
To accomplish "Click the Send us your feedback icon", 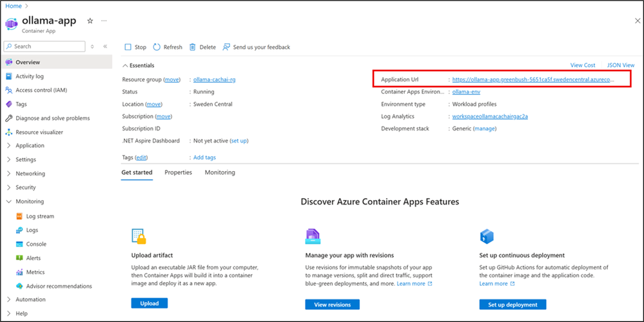I will (x=226, y=47).
